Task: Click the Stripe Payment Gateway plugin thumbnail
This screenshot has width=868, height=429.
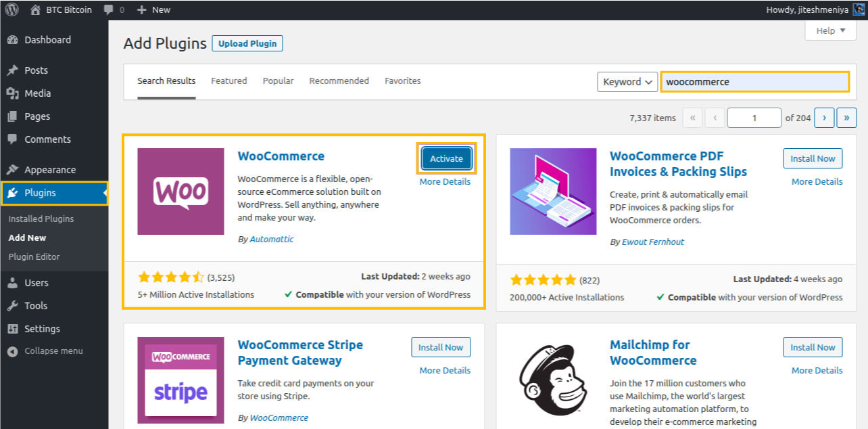Action: (x=180, y=380)
